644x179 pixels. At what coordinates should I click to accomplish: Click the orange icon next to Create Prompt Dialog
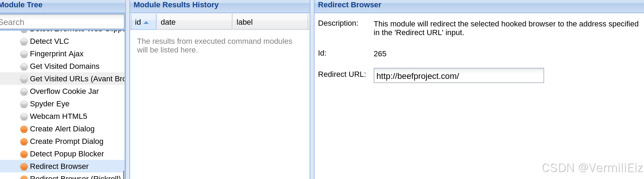click(24, 142)
